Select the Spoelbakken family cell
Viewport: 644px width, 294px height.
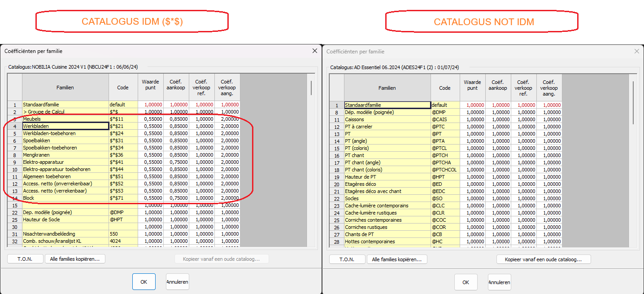coord(65,140)
